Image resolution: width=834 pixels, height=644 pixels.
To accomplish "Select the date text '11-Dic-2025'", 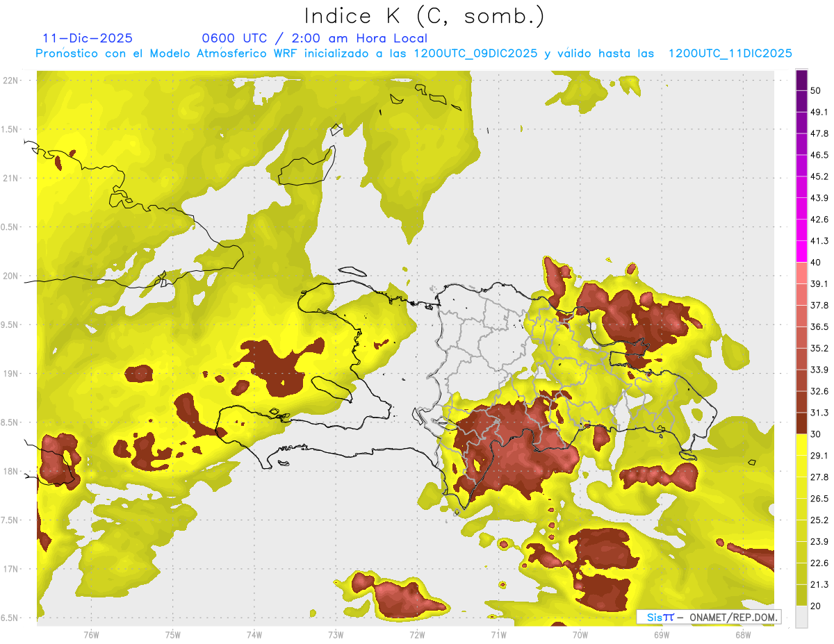I will point(88,38).
